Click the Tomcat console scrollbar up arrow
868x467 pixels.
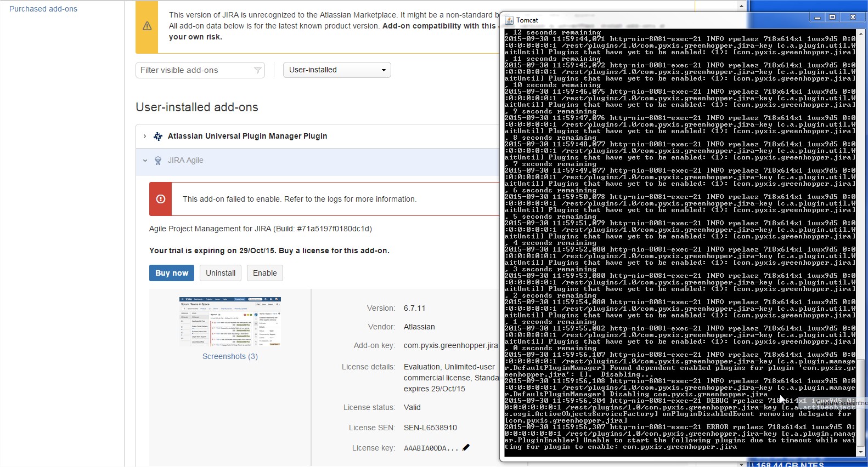860,33
